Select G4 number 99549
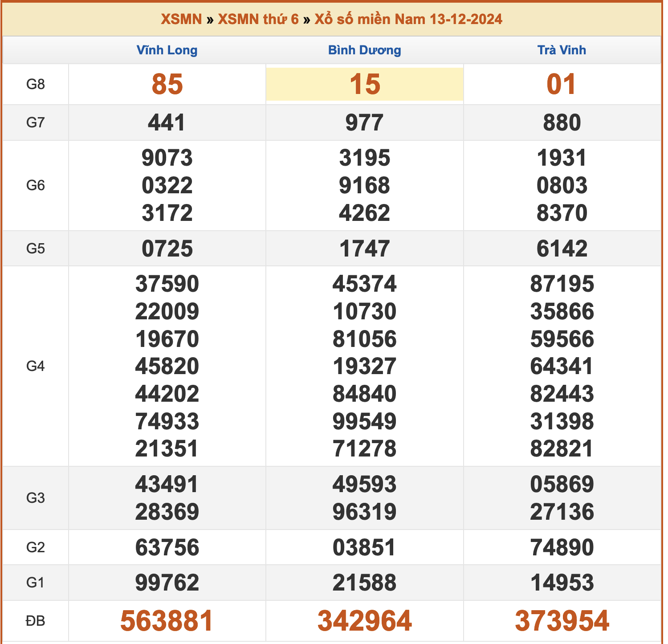This screenshot has width=668, height=644. (x=365, y=421)
